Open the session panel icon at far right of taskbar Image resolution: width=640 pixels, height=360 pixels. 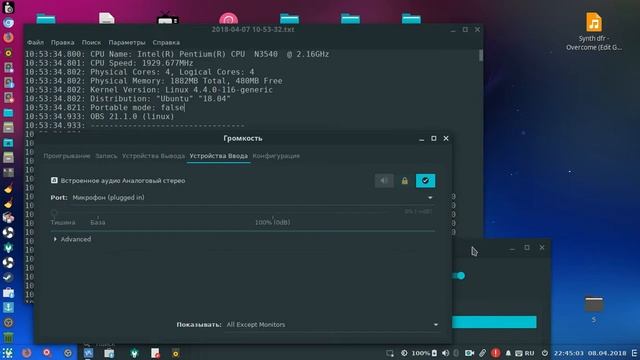click(635, 353)
